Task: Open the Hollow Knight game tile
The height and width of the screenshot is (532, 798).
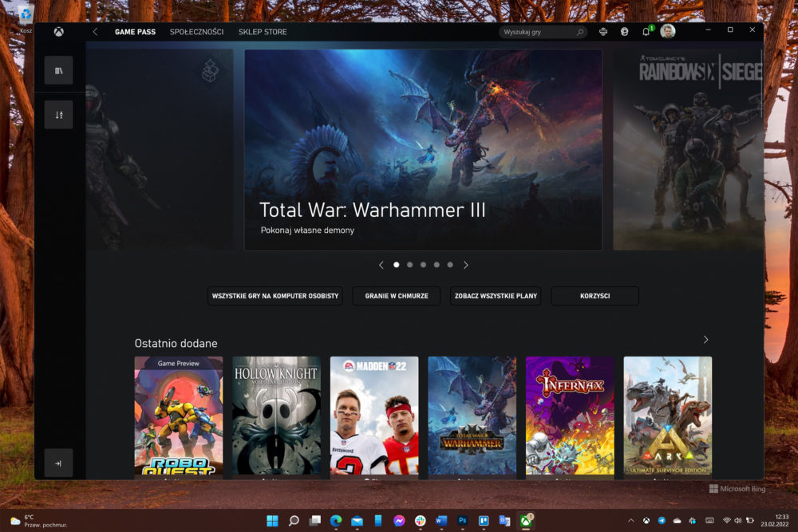Action: pyautogui.click(x=276, y=416)
